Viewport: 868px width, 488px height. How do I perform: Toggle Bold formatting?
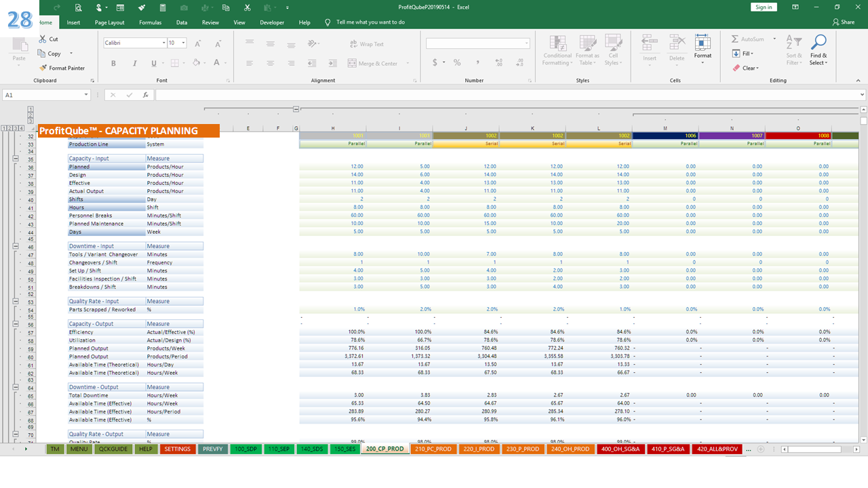[x=113, y=63]
